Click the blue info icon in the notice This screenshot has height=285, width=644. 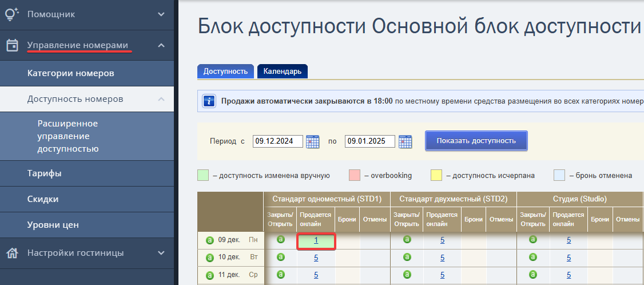209,101
